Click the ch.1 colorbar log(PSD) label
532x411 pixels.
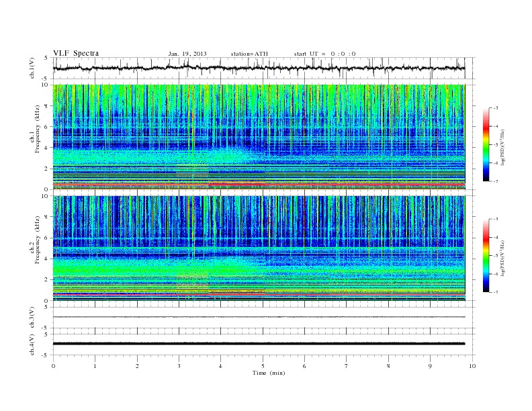click(x=502, y=147)
